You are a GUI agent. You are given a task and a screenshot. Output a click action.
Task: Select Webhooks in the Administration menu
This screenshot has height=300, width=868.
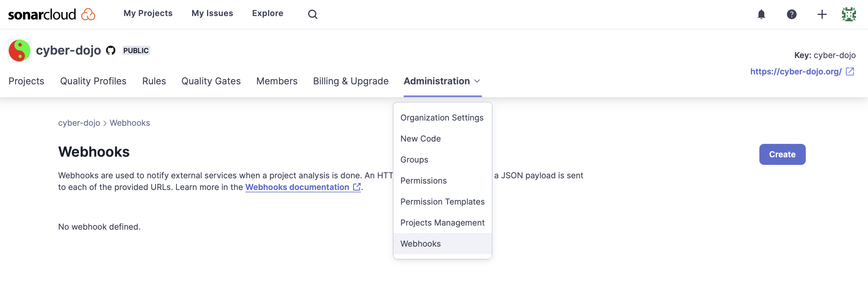tap(442, 244)
